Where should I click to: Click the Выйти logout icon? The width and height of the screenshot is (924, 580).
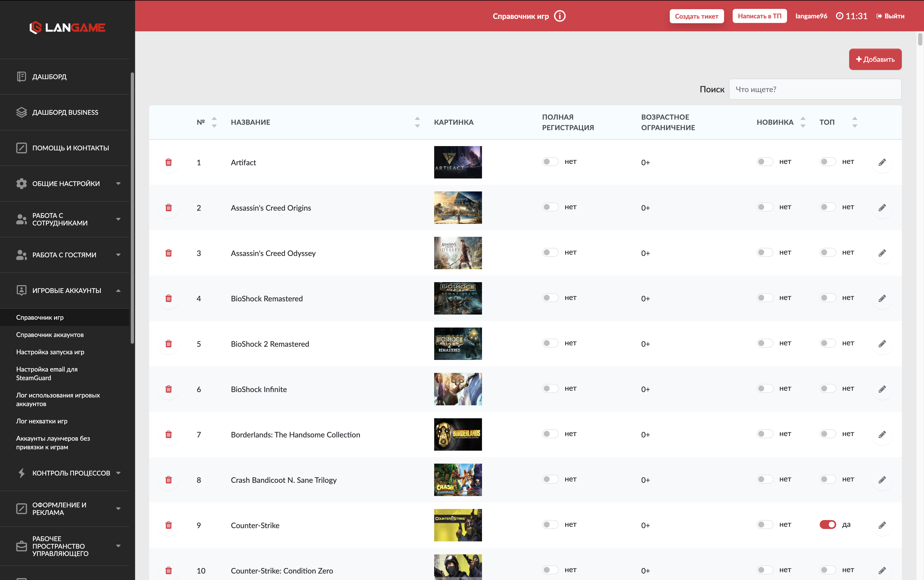(879, 16)
